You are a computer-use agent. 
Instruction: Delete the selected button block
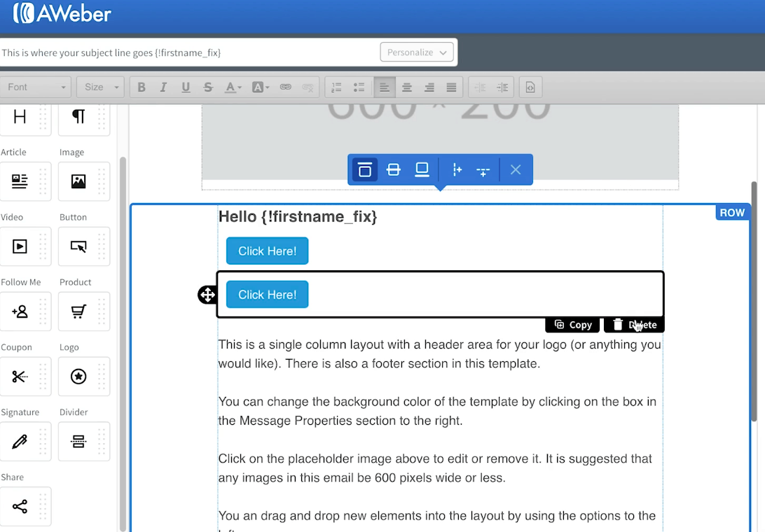634,325
